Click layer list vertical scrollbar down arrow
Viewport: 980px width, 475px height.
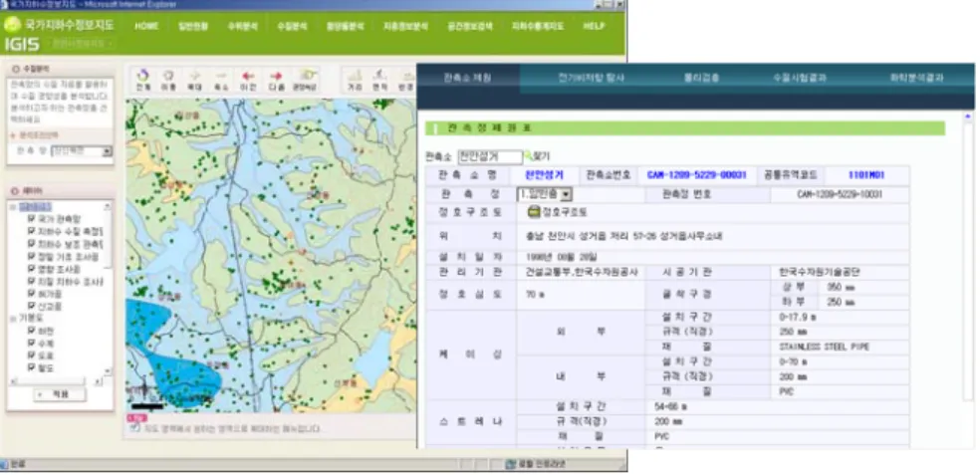[108, 371]
